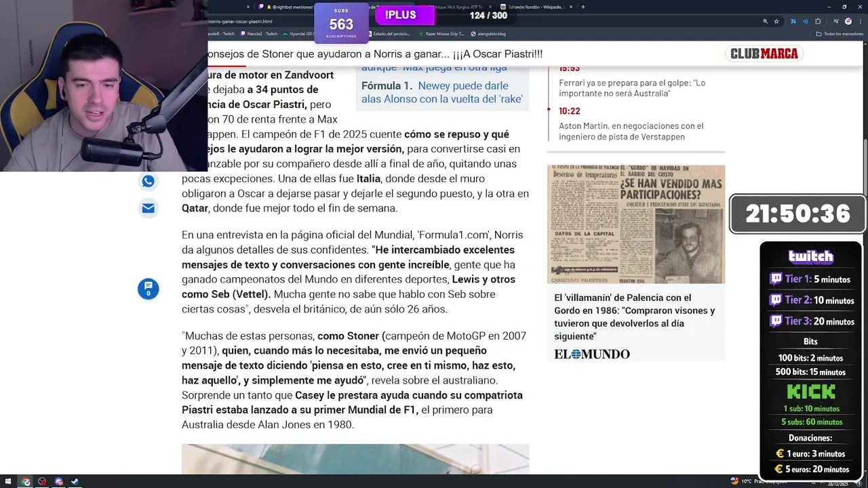Close the Salomón Rondón Wikipedia tab

click(571, 7)
